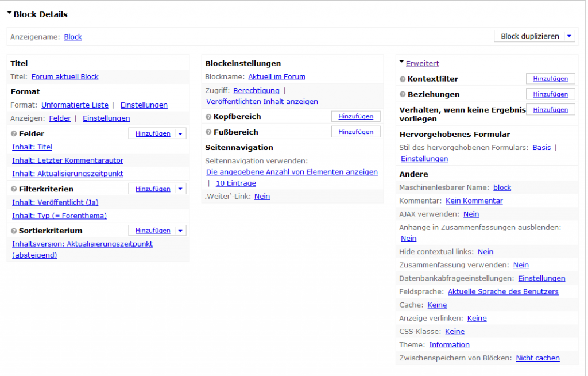Click the help icon next to Felder
The height and width of the screenshot is (376, 588).
point(14,134)
